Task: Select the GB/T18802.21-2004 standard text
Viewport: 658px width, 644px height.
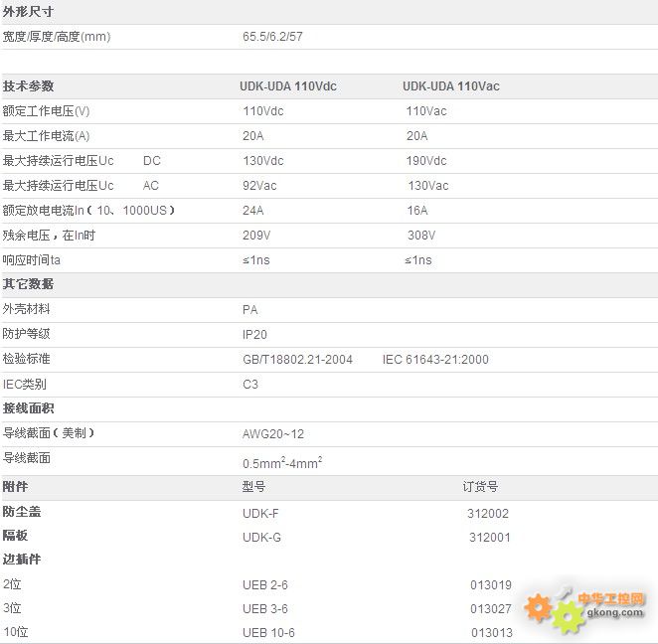Action: [297, 360]
